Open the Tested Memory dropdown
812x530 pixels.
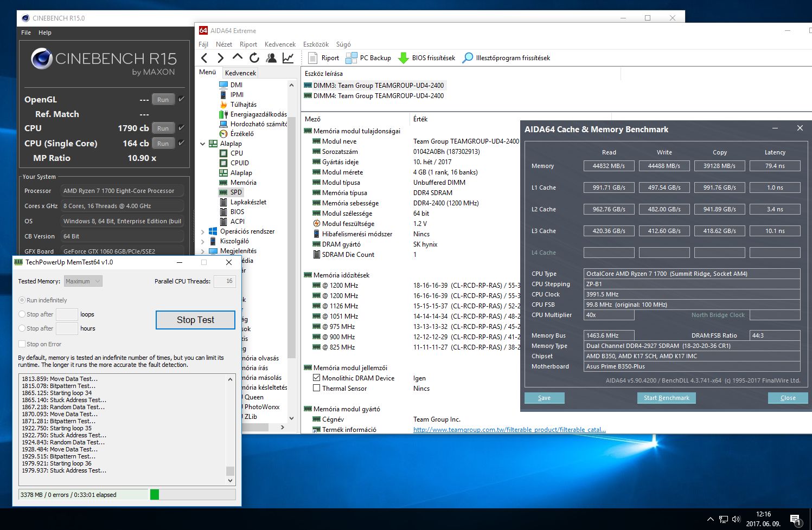(x=83, y=281)
